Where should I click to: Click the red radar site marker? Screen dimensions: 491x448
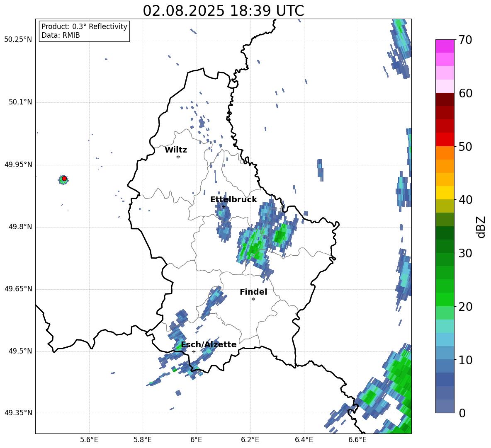(x=64, y=179)
